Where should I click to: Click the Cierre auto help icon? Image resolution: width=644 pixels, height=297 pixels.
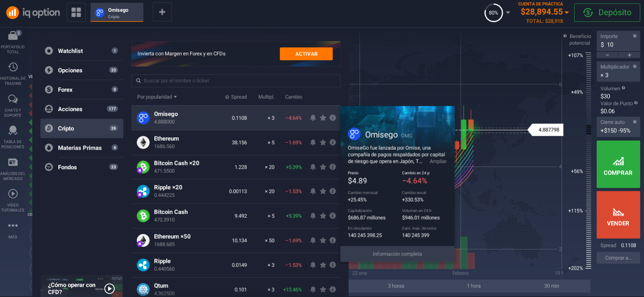pyautogui.click(x=635, y=122)
